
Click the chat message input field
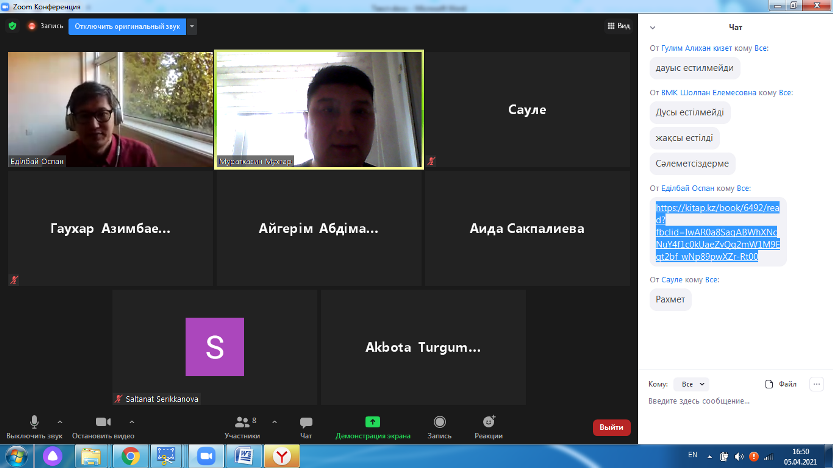pos(735,401)
